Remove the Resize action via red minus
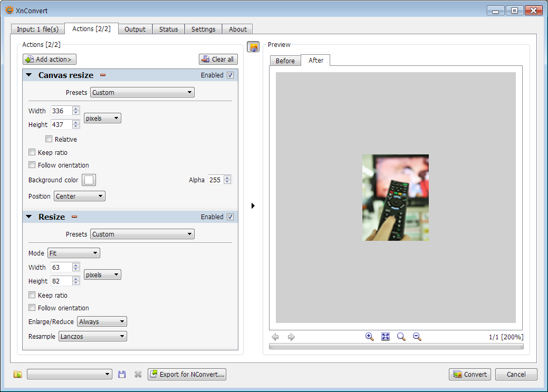Viewport: 548px width, 392px height. pyautogui.click(x=74, y=217)
